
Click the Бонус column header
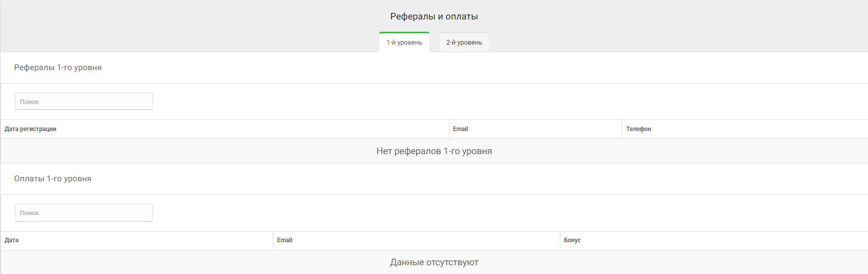(x=572, y=240)
